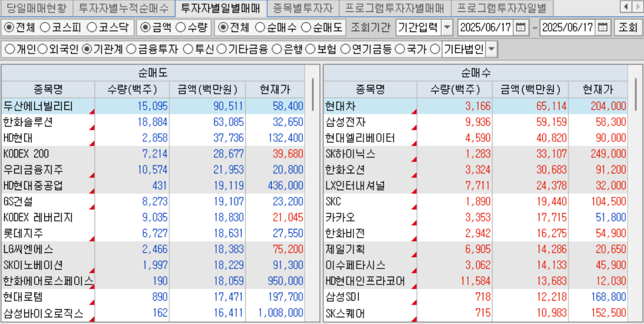
Task: Select the 한화에어로스페이스 row
Action: coord(153,281)
